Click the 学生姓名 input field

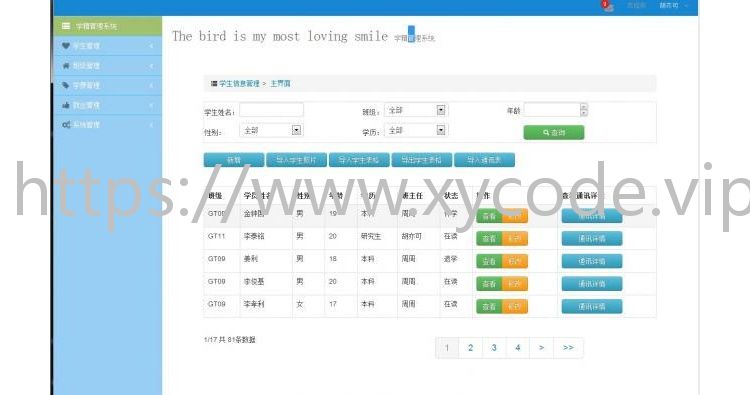click(271, 110)
